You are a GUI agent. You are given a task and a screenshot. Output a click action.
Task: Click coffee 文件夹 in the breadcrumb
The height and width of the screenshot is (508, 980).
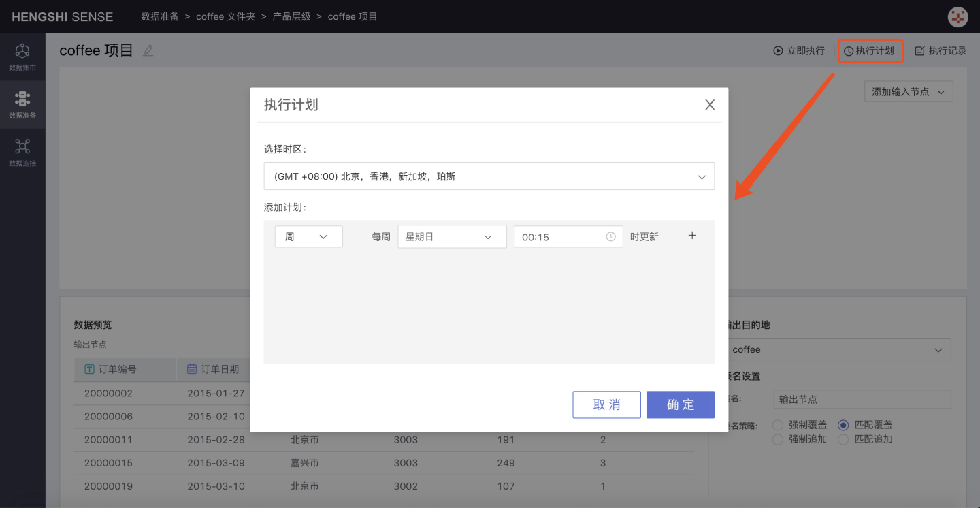(225, 16)
